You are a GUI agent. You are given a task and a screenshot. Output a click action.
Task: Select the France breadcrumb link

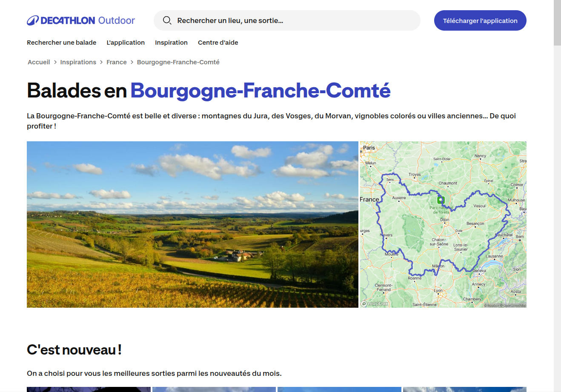click(x=117, y=62)
